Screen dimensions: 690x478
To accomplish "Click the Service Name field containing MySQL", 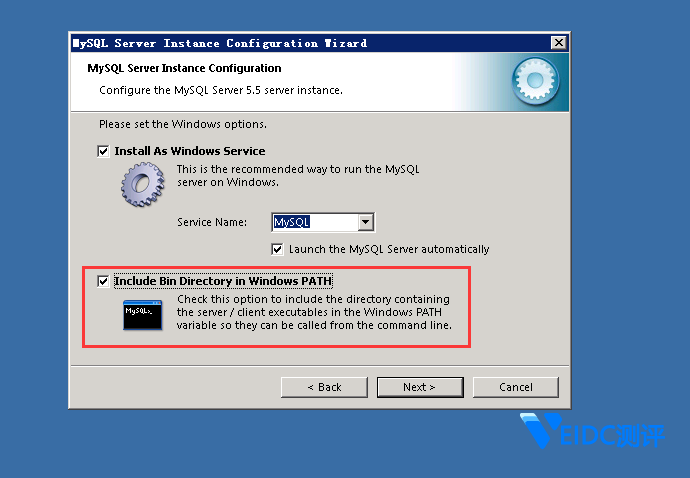I will click(x=314, y=222).
